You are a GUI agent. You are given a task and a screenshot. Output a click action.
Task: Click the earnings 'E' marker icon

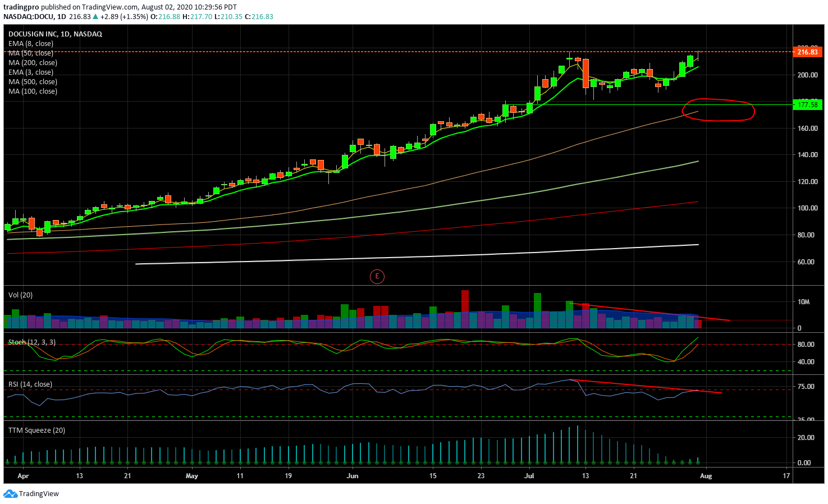pyautogui.click(x=377, y=276)
